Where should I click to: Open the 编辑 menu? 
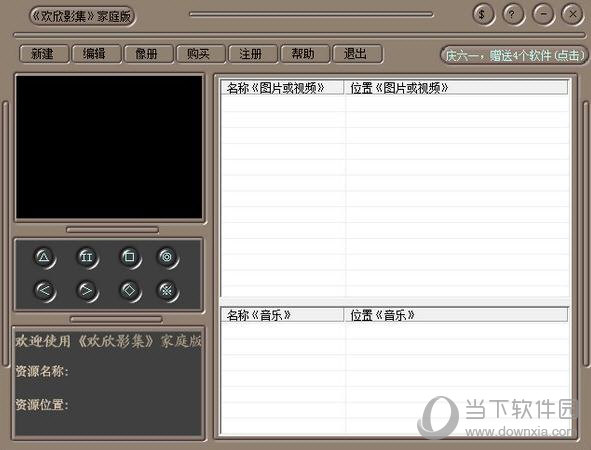click(96, 54)
